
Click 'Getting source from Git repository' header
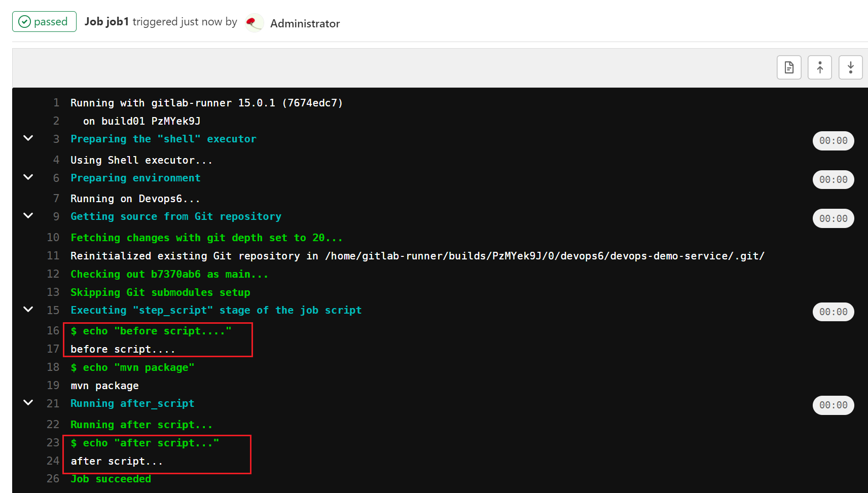point(176,216)
